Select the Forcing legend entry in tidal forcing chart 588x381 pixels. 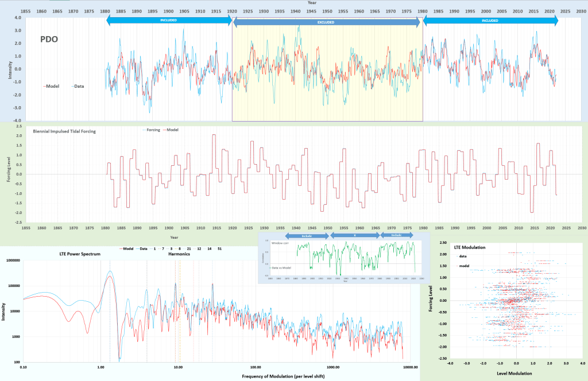tap(151, 130)
